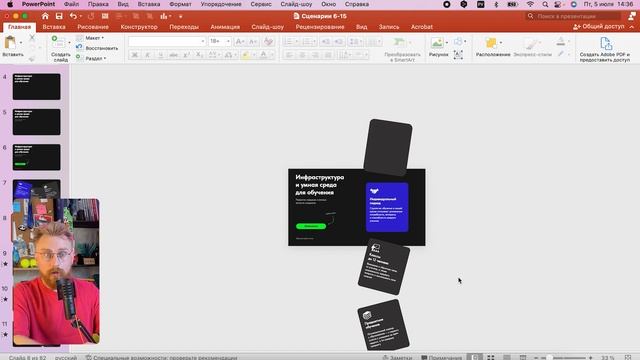The width and height of the screenshot is (640, 360).
Task: Click the Восстановить reset button
Action: click(x=97, y=48)
